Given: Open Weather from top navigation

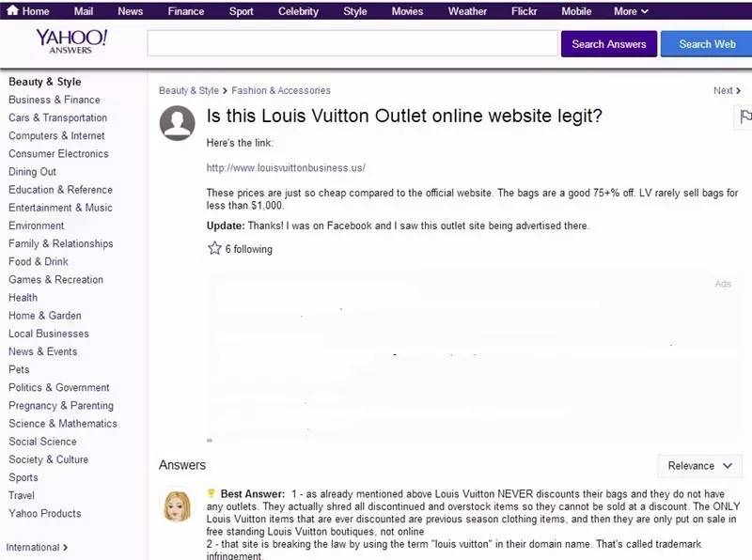Looking at the screenshot, I should (467, 11).
